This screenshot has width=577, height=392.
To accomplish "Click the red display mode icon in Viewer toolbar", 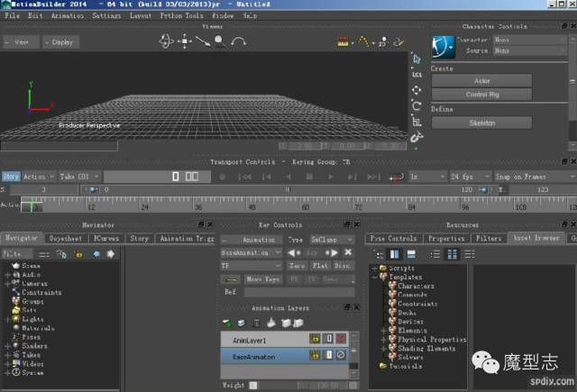I will click(x=343, y=41).
